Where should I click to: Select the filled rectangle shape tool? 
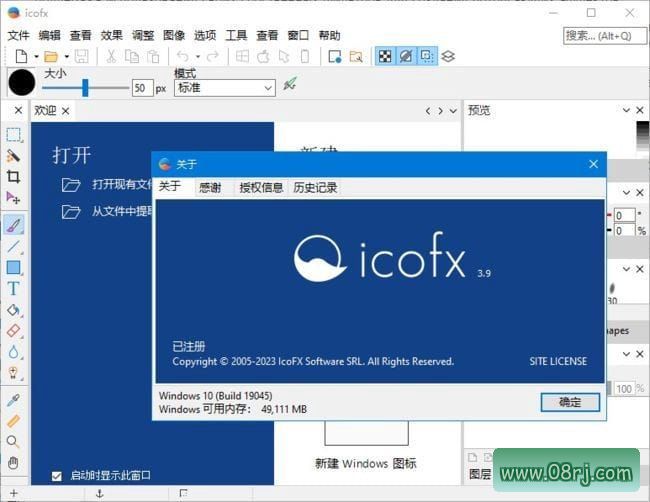point(13,267)
